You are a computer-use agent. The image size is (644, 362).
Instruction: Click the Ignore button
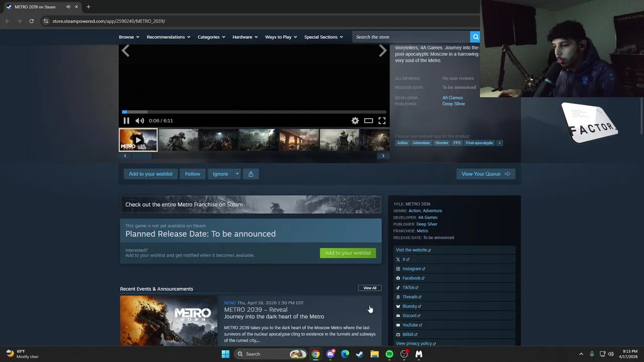point(220,174)
